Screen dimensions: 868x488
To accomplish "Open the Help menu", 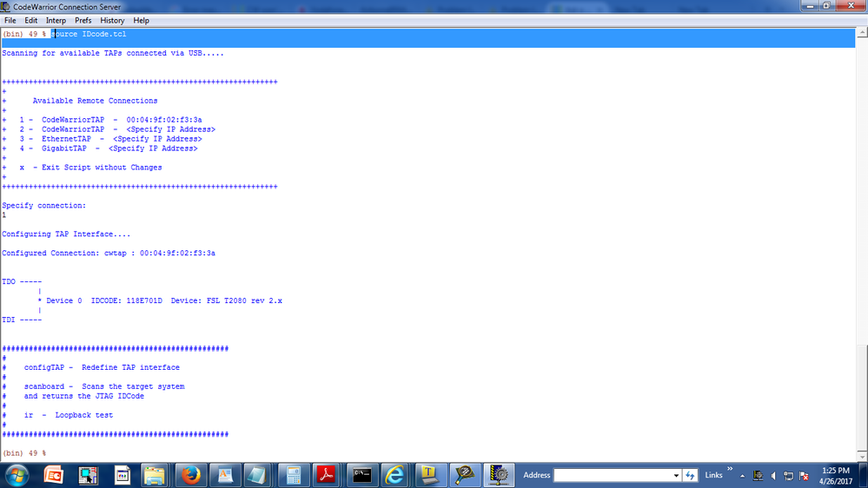I will (x=141, y=21).
